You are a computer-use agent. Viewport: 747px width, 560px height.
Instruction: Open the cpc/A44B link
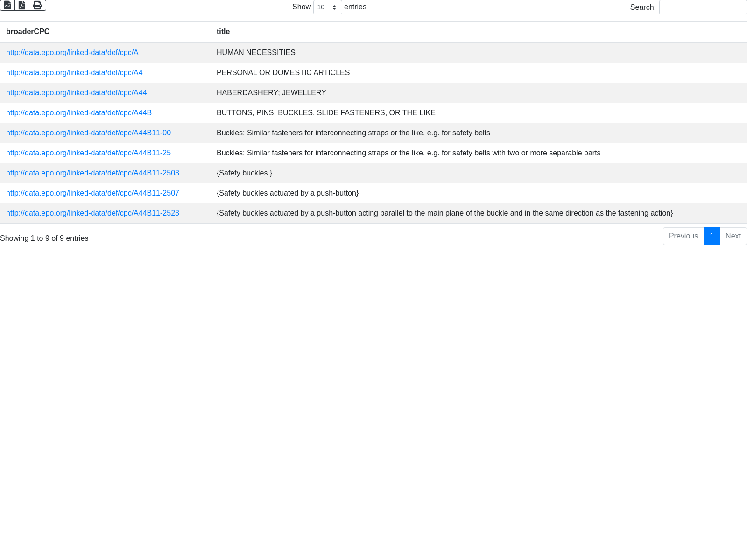[x=79, y=113]
